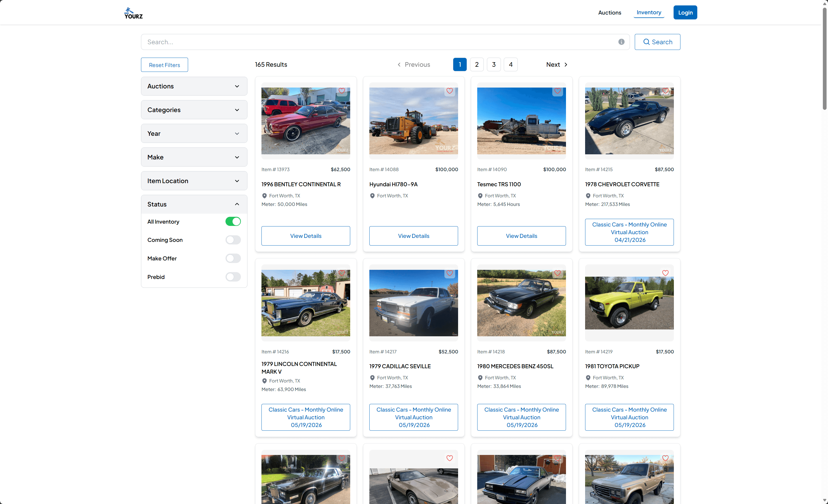
Task: Click heart icon on third-row tan Land Cruiser card
Action: 665,458
